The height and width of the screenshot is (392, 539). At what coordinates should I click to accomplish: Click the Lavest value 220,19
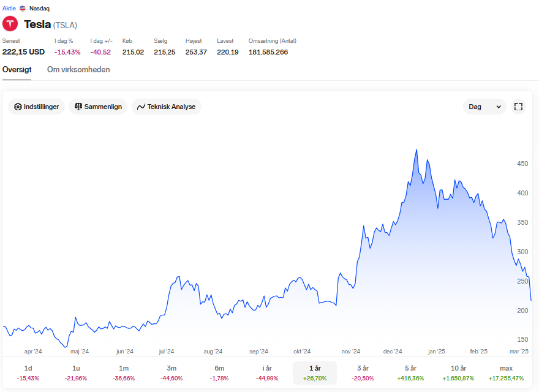(x=228, y=52)
